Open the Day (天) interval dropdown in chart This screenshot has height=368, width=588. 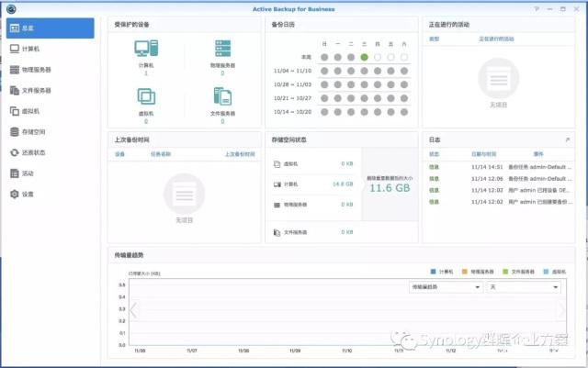coord(523,287)
